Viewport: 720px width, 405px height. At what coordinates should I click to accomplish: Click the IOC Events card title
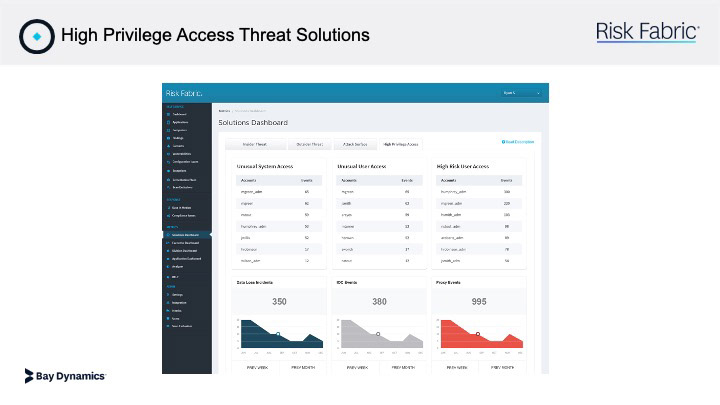[347, 282]
